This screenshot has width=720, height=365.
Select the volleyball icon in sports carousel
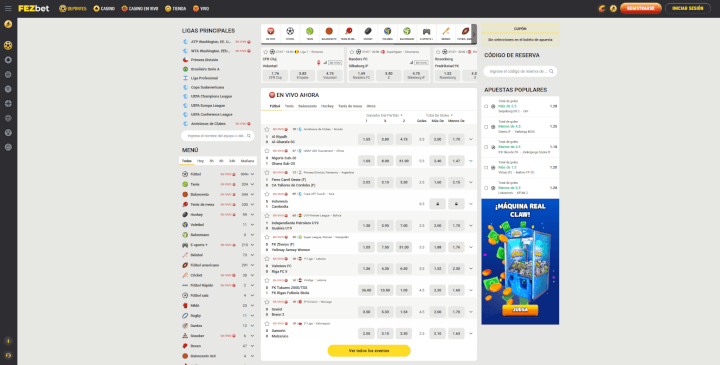387,31
